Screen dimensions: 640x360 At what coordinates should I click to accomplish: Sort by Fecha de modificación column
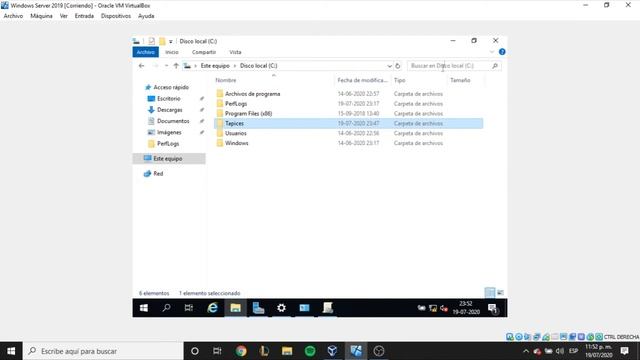(x=362, y=80)
